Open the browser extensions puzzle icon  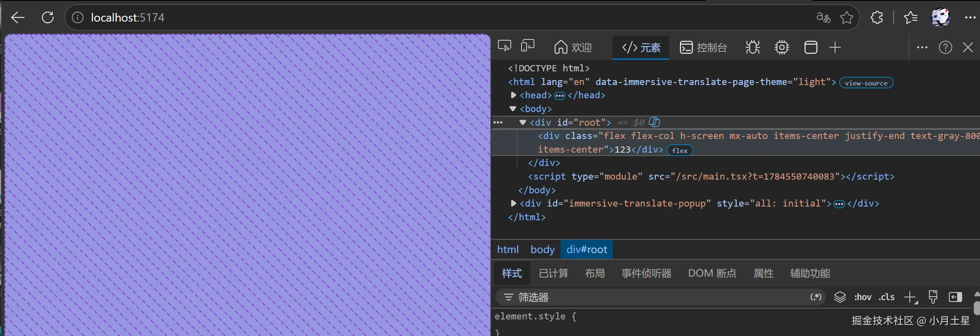[x=877, y=17]
